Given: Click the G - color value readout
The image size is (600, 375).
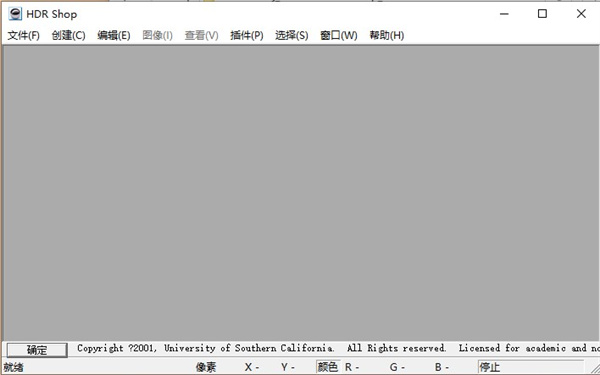Looking at the screenshot, I should tap(397, 367).
